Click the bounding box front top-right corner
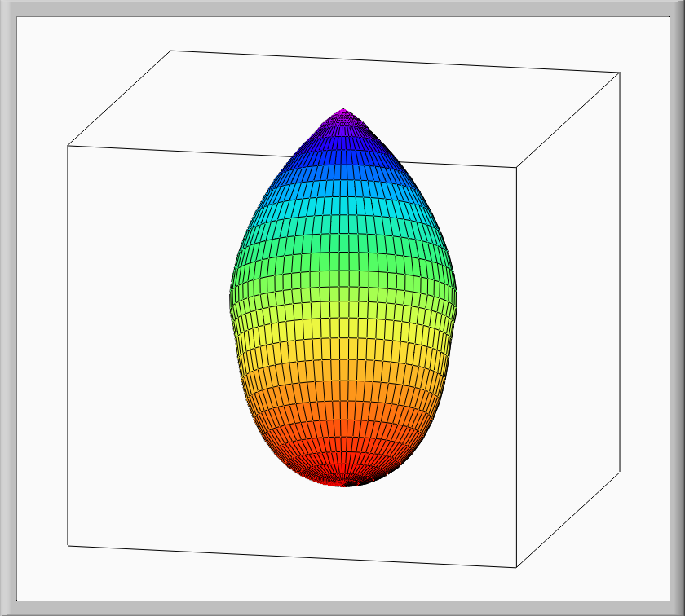Viewport: 685px width, 616px height. [516, 169]
